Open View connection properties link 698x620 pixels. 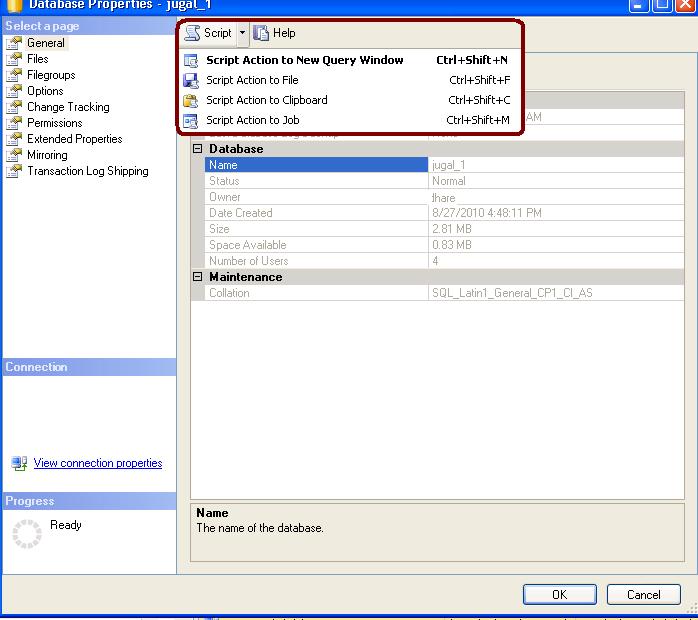click(x=98, y=463)
